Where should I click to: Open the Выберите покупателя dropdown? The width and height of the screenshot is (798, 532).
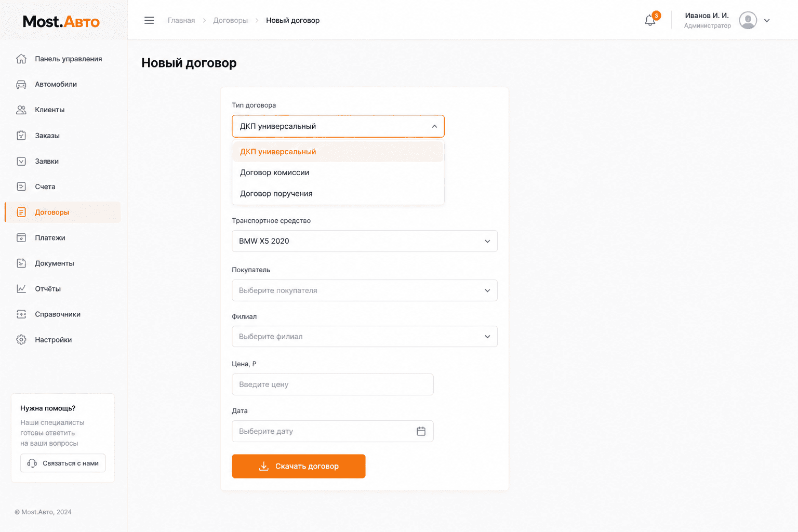pyautogui.click(x=365, y=290)
